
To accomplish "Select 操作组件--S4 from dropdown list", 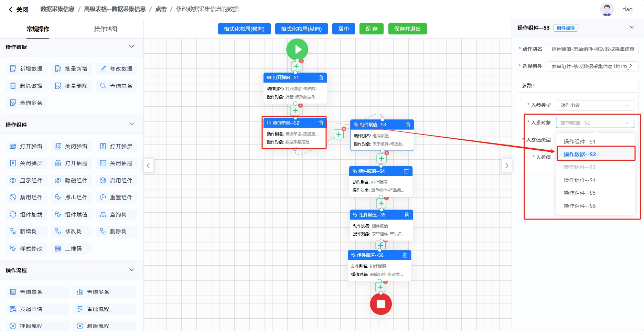I will (x=579, y=180).
